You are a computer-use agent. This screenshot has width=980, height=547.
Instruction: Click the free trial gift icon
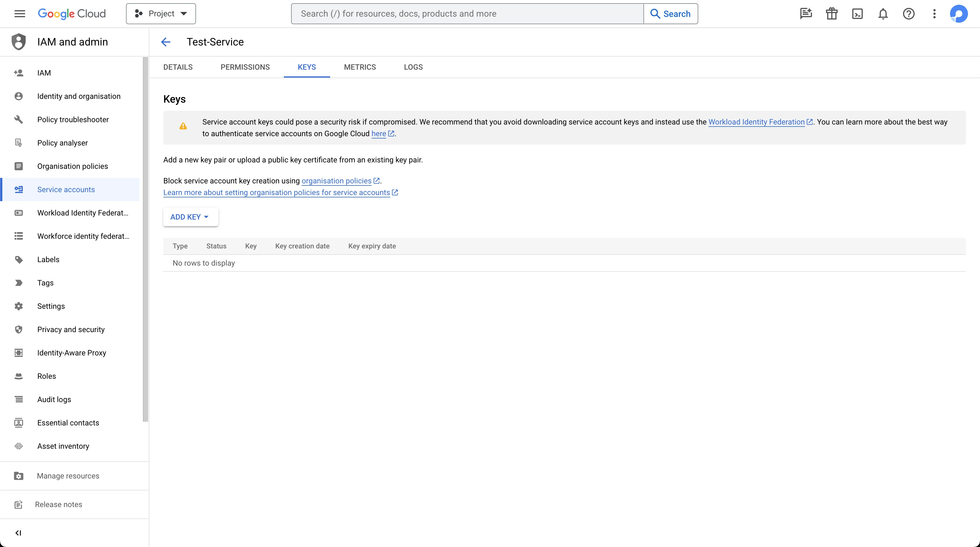pyautogui.click(x=832, y=14)
